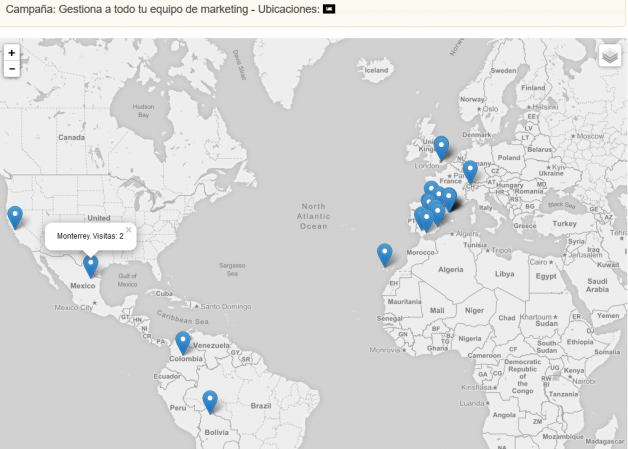
Task: Click the 'Brazil' country label
Action: coord(261,406)
